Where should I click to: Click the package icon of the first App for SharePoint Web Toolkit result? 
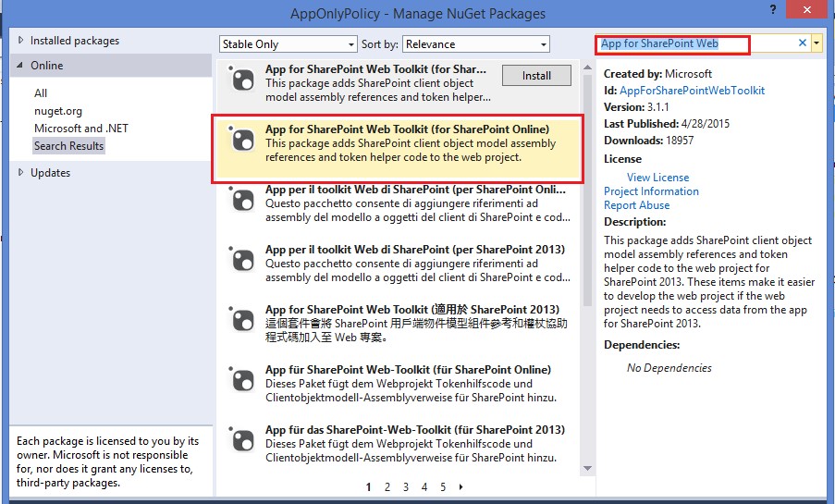tap(243, 80)
